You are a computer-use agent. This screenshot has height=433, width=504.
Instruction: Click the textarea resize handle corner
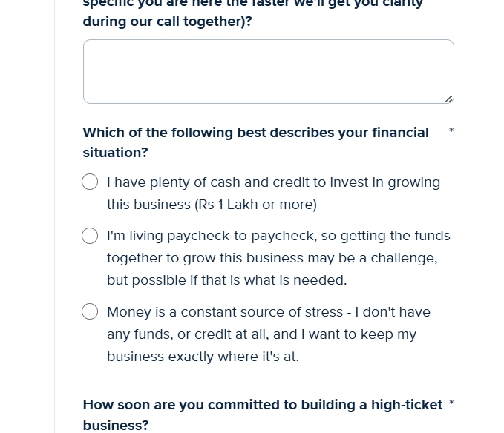pyautogui.click(x=449, y=99)
